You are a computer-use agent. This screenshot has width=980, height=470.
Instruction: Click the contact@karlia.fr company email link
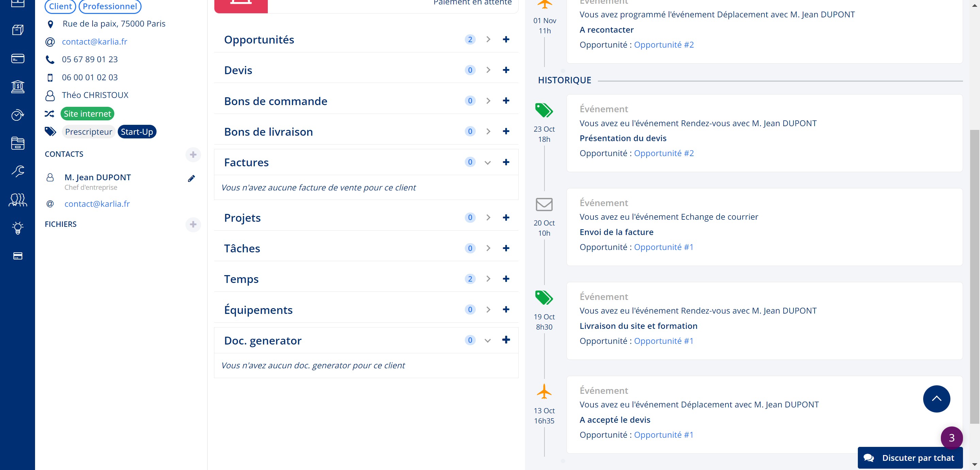(x=94, y=41)
